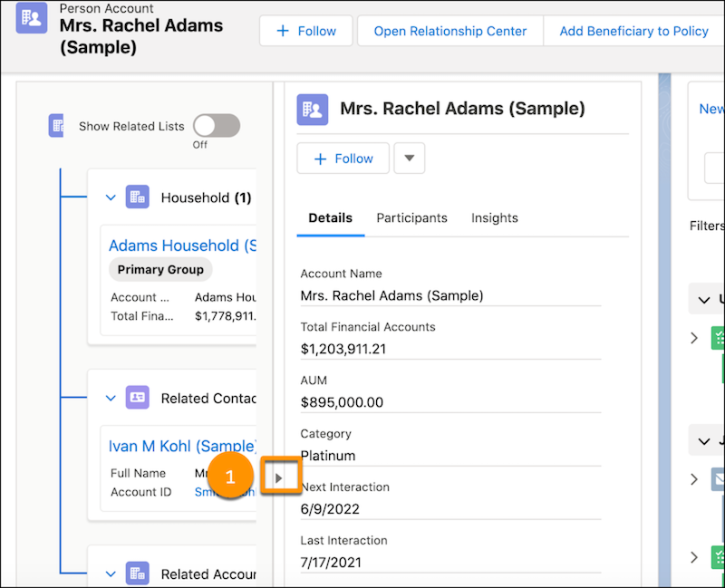The height and width of the screenshot is (588, 725).
Task: Click the Household group icon
Action: (137, 198)
